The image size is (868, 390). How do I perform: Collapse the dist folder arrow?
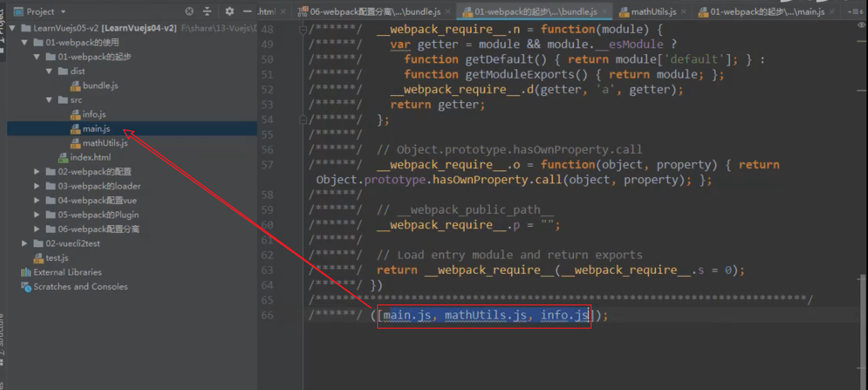pos(49,71)
